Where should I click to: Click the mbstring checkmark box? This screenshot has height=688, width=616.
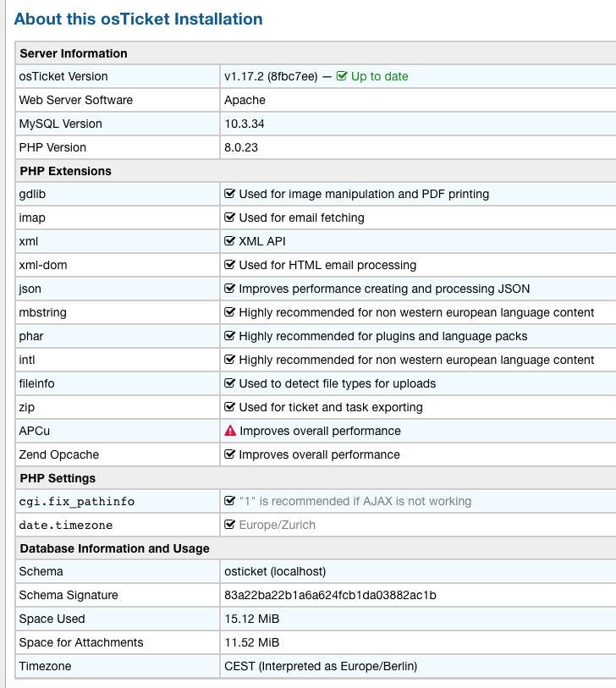230,312
